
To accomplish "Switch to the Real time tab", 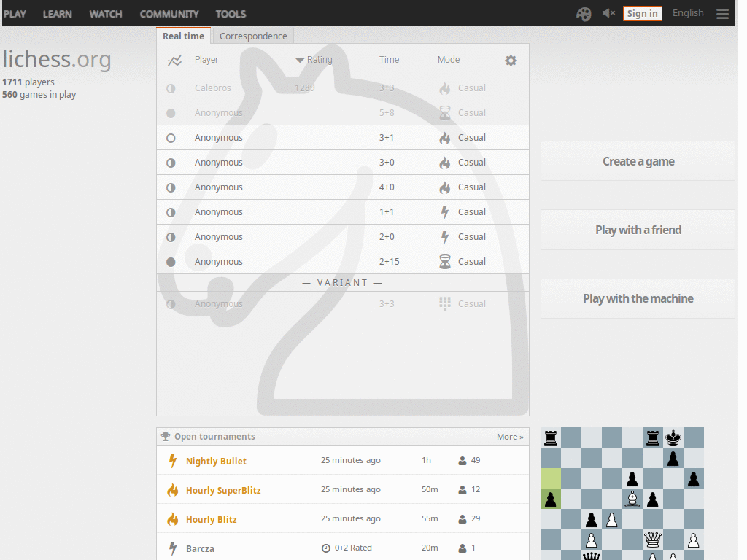I will [x=183, y=36].
